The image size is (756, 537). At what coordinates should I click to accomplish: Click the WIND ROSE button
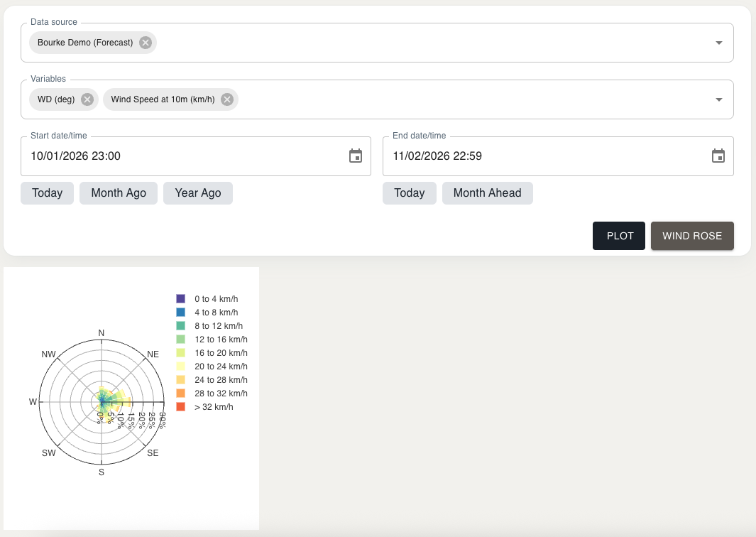pyautogui.click(x=692, y=236)
